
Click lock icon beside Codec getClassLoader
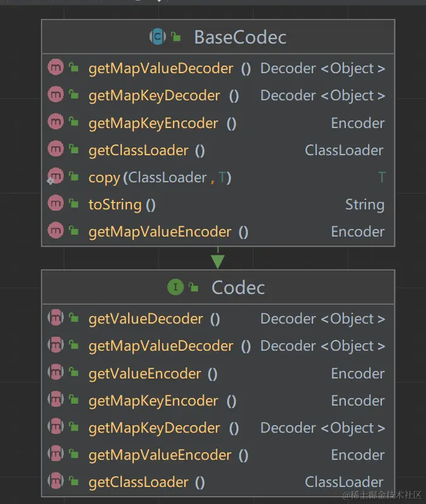(74, 481)
